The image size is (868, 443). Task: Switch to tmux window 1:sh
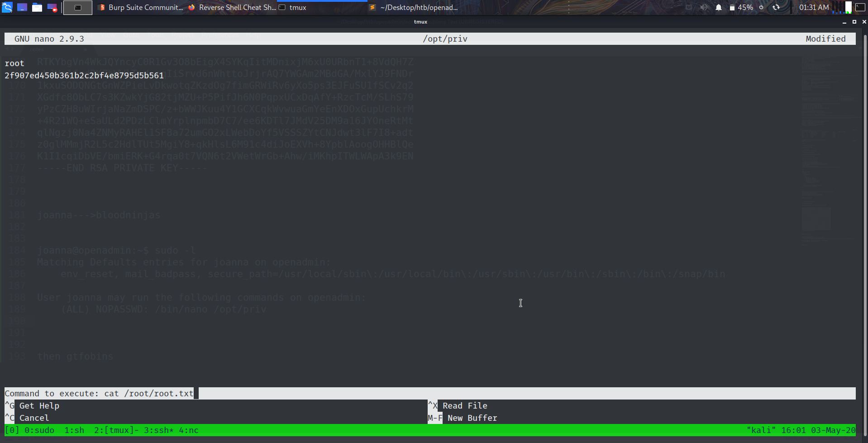[x=75, y=430]
